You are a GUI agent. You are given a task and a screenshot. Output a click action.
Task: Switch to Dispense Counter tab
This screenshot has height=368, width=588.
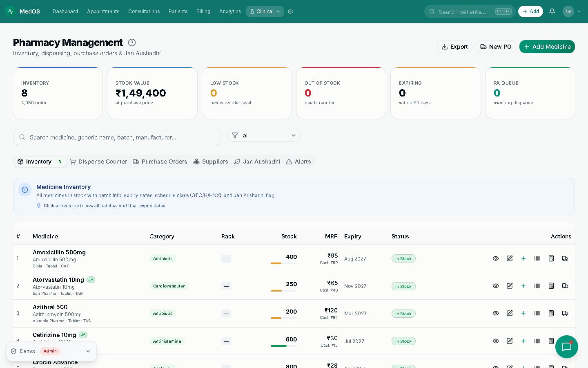(x=98, y=162)
